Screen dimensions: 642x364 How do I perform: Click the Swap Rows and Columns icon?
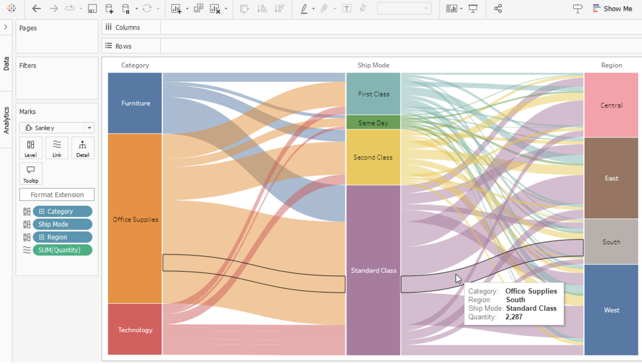point(244,9)
